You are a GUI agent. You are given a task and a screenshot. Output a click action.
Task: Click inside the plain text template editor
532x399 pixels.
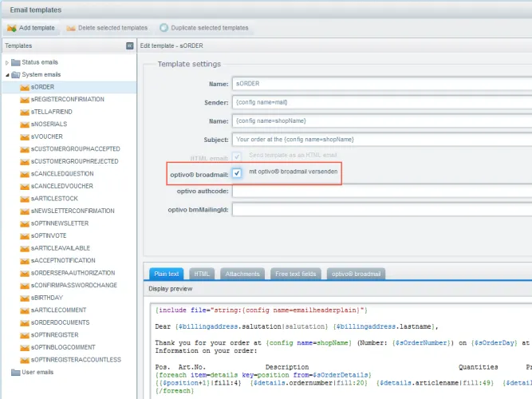[x=341, y=351]
